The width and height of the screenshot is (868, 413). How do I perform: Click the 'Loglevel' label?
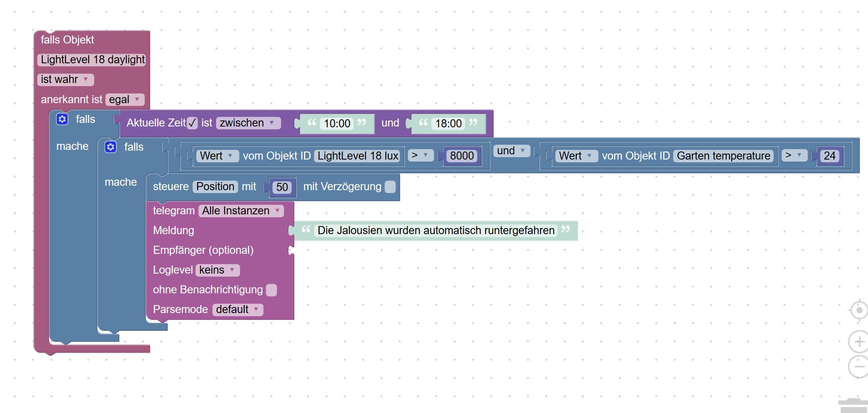tap(173, 270)
